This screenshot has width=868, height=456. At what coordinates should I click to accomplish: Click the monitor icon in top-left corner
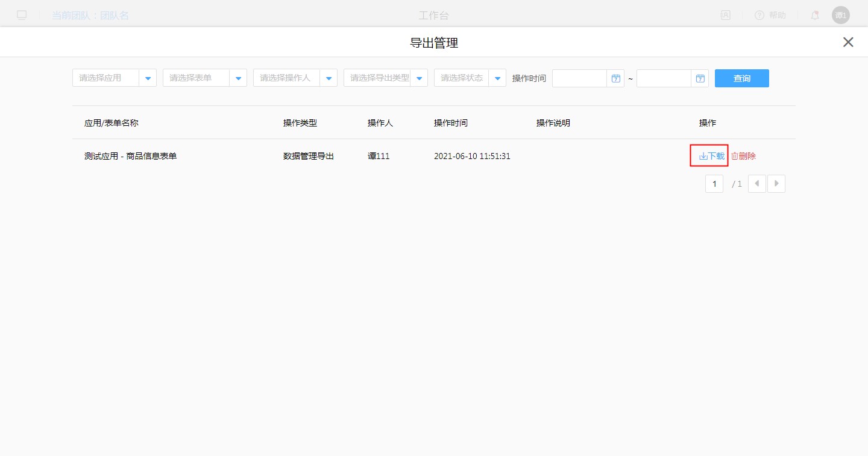22,15
